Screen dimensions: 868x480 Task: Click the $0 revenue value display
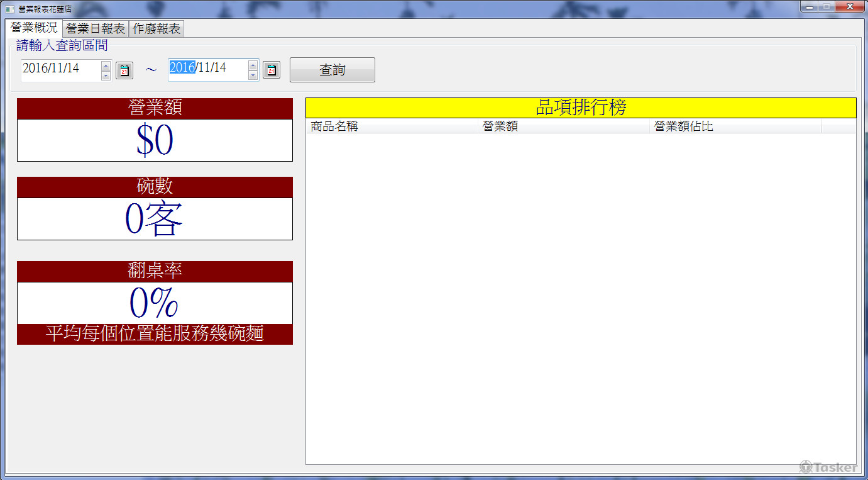click(155, 140)
